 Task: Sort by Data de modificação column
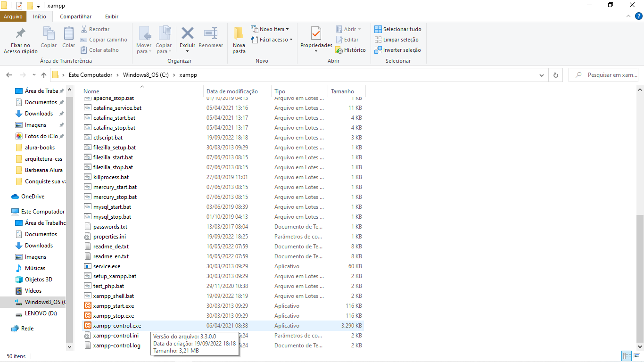pyautogui.click(x=232, y=91)
